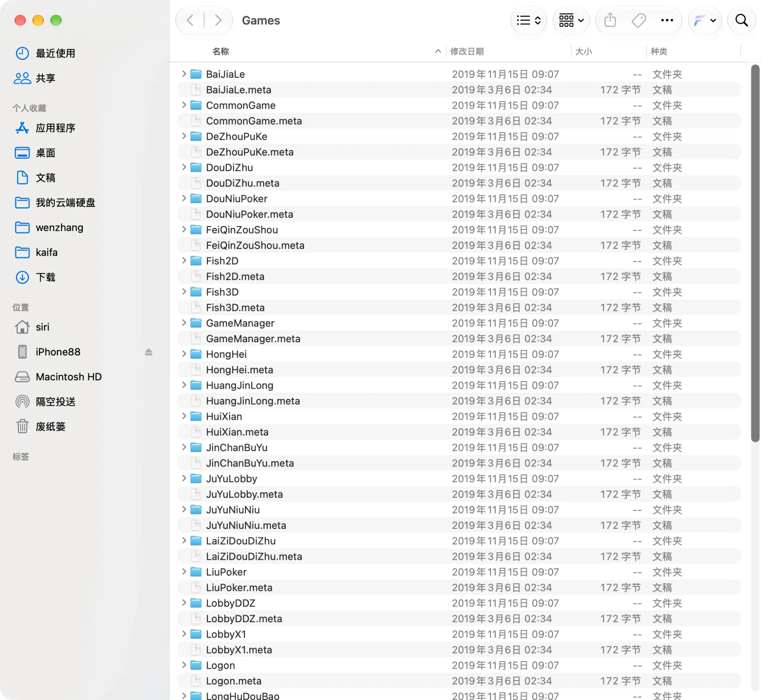
Task: Select the DouNiuPoker folder row
Action: coord(459,199)
